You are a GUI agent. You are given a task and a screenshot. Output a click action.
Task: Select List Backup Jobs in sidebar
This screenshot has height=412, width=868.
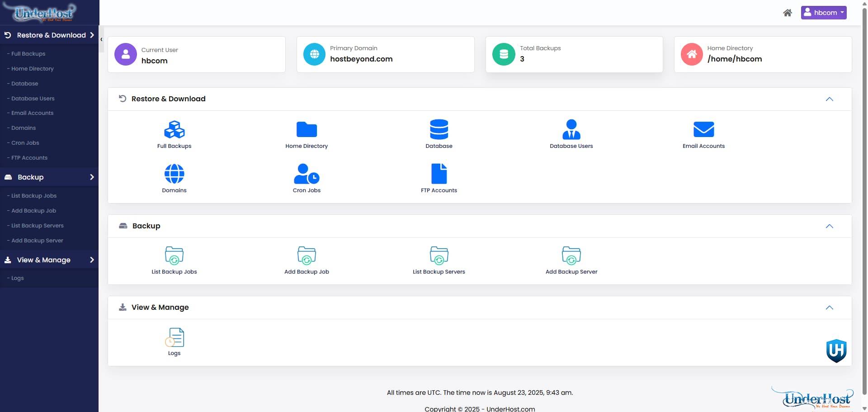(34, 196)
